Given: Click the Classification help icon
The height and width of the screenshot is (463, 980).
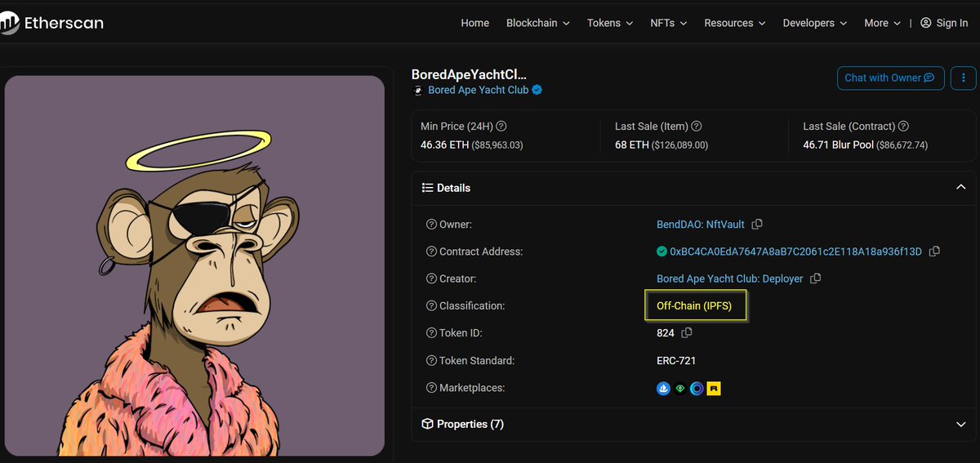Looking at the screenshot, I should click(x=431, y=305).
